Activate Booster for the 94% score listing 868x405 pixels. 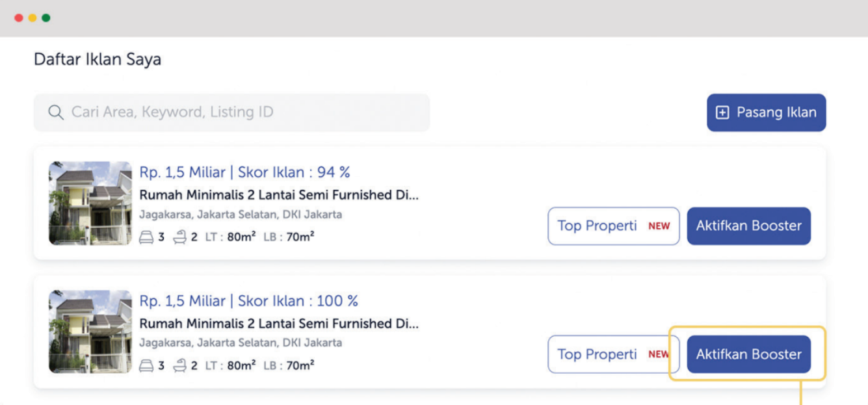749,226
